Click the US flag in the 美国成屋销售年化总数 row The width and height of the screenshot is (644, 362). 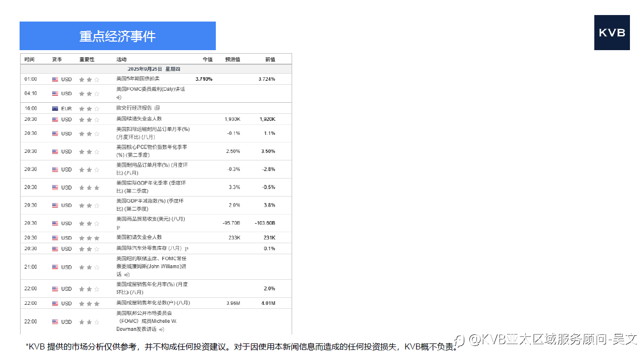[55, 303]
